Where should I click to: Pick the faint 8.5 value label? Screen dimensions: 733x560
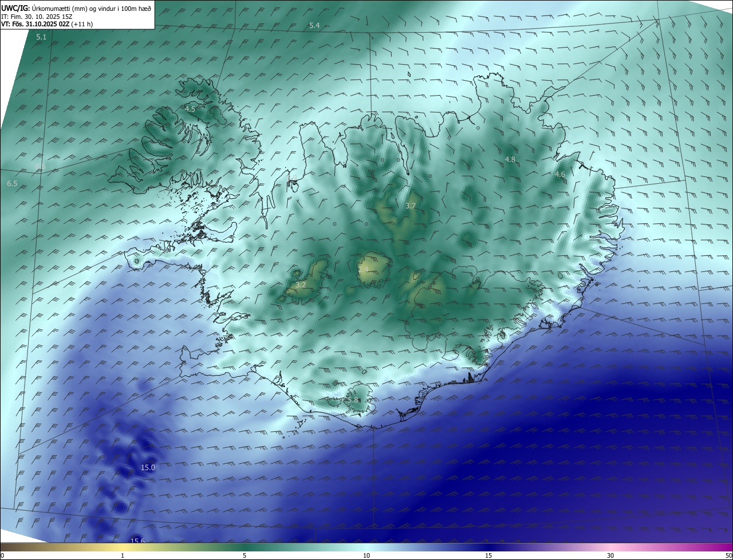pyautogui.click(x=40, y=167)
